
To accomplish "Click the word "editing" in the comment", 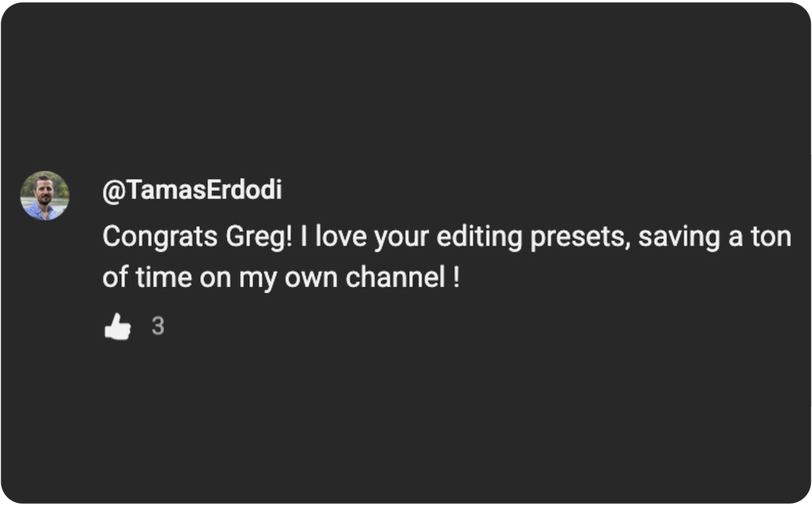I will [x=479, y=237].
